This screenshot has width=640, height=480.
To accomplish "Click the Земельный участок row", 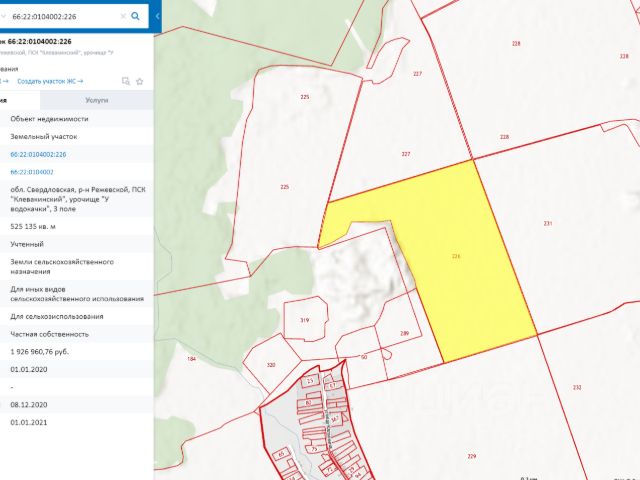I will tap(44, 136).
